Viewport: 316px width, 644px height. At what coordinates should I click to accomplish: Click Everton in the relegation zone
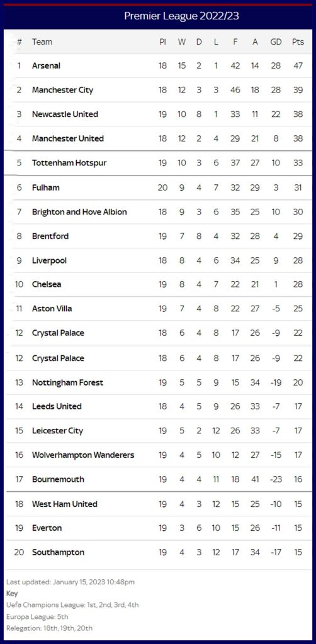pos(47,528)
